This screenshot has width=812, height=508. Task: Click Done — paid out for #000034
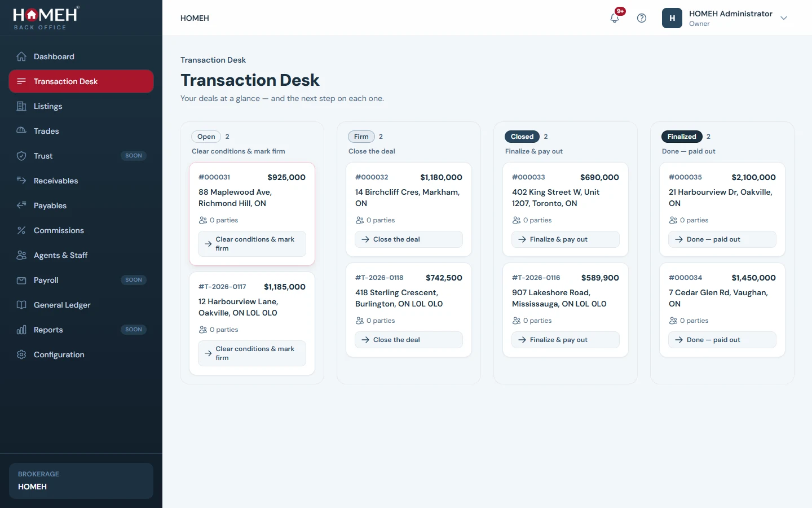click(x=722, y=340)
